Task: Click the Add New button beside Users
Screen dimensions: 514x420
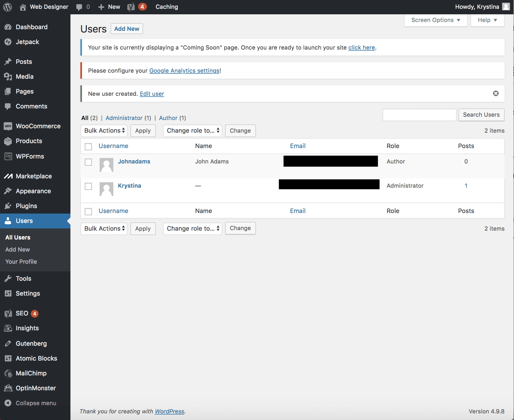Action: (127, 29)
